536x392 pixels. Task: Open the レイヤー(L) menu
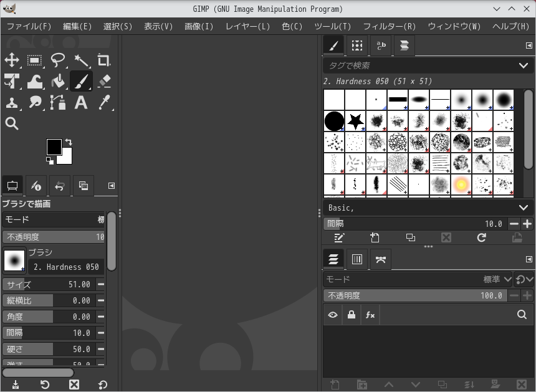247,26
